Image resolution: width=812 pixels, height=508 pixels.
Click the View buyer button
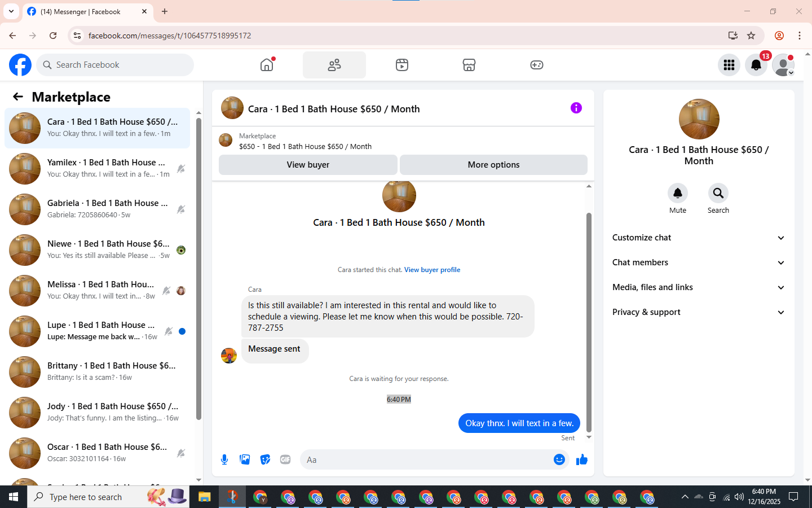click(x=308, y=165)
